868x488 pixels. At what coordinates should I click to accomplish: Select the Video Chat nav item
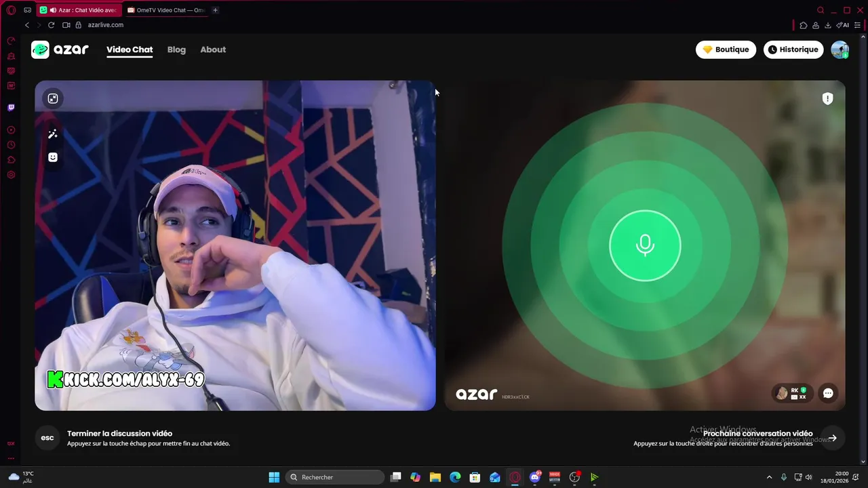130,49
